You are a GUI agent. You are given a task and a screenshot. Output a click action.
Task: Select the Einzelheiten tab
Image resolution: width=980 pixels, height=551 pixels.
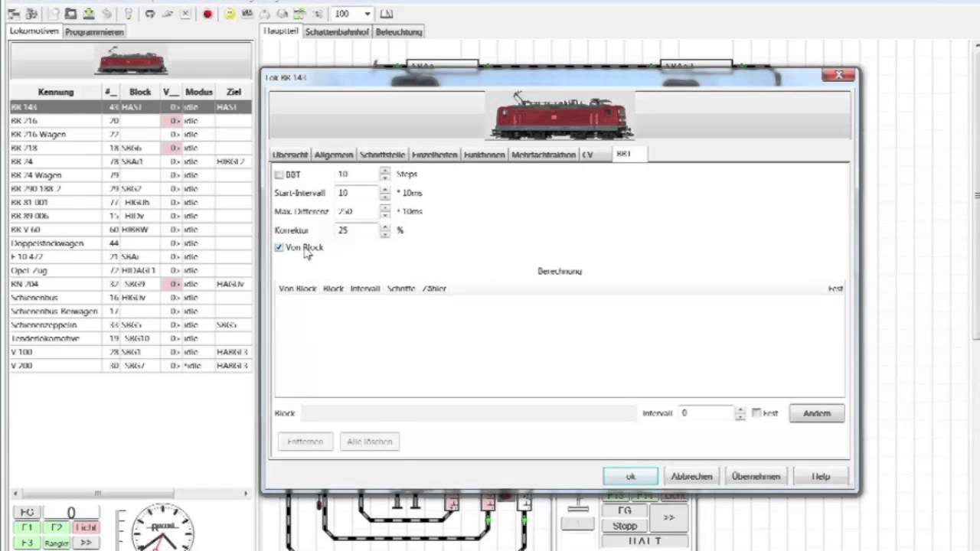point(434,155)
